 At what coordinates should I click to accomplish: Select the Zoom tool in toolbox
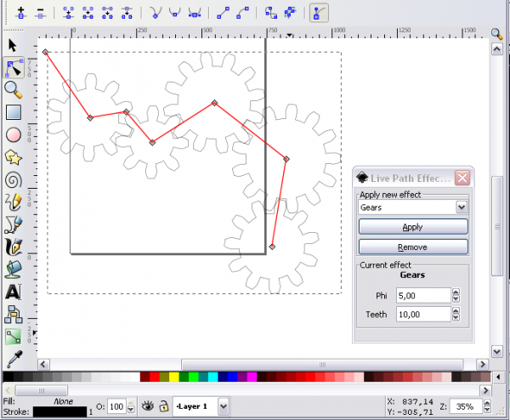tap(14, 90)
